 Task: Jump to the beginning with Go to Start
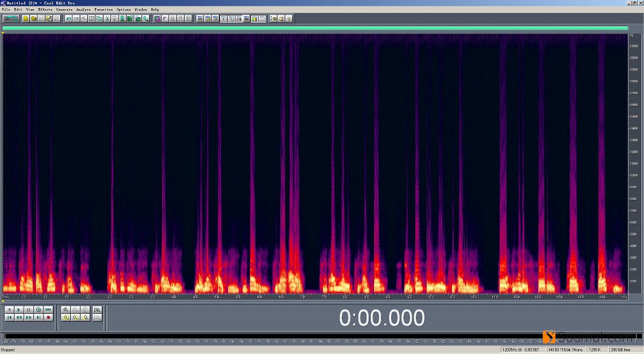9,317
